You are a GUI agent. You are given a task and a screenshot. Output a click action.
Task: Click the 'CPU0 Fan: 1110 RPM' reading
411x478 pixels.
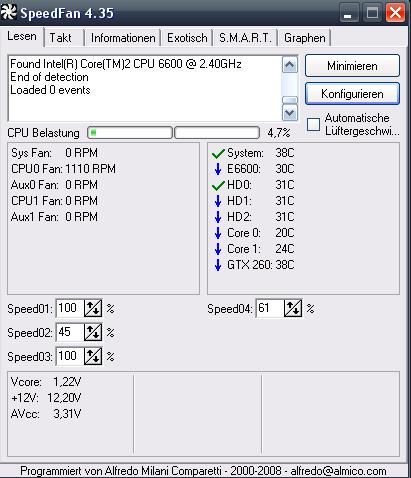click(63, 169)
